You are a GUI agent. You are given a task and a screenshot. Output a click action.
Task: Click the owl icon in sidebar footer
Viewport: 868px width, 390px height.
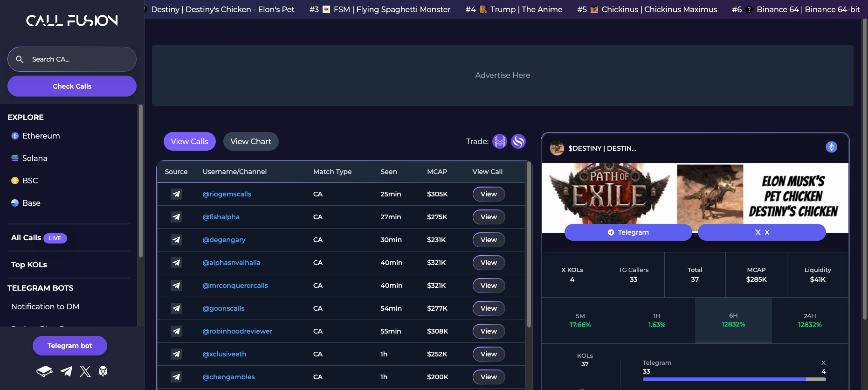click(103, 371)
